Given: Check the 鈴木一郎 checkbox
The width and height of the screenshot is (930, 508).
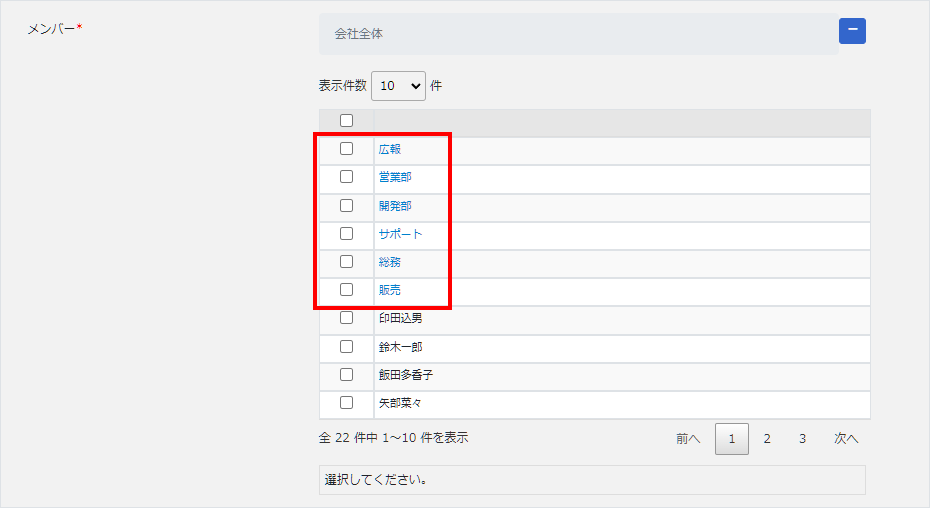Looking at the screenshot, I should [x=346, y=347].
